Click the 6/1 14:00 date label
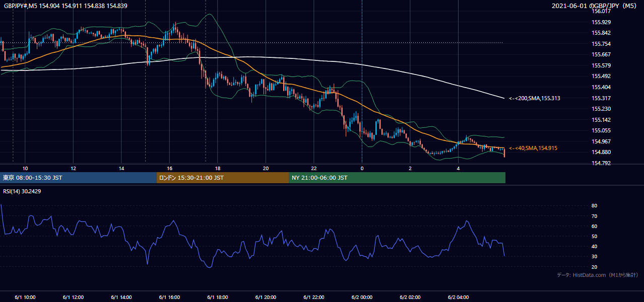This screenshot has width=644, height=302. coord(121,297)
